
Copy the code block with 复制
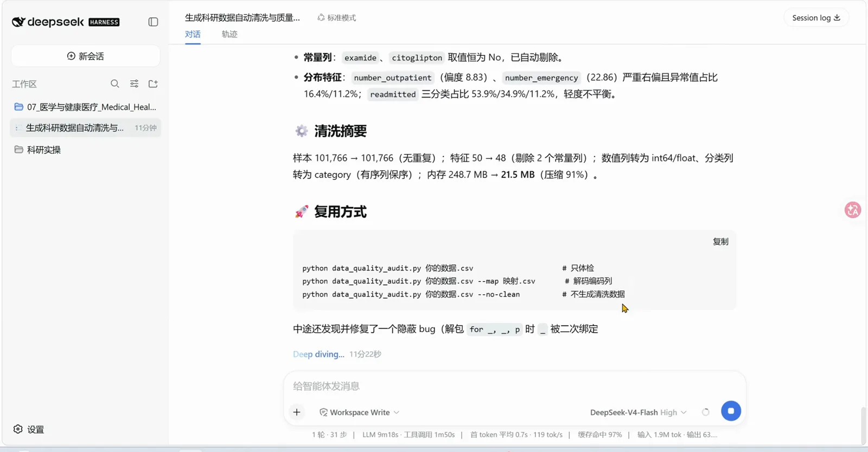click(x=720, y=242)
